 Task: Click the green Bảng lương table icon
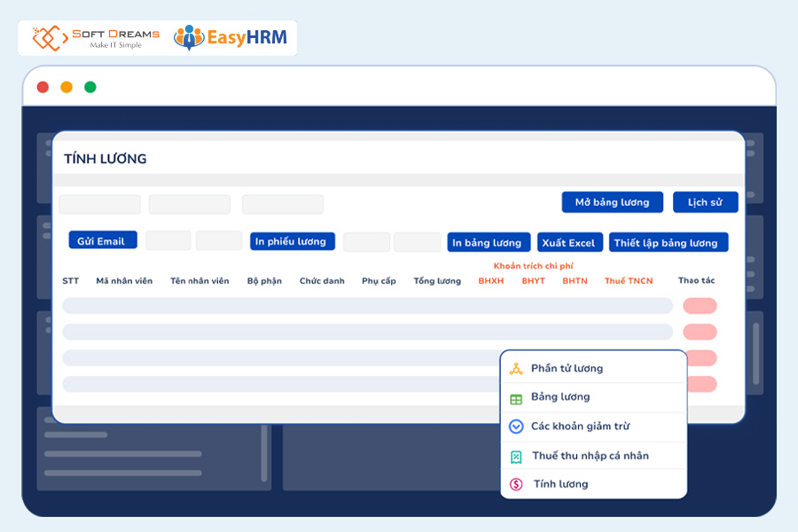point(515,397)
